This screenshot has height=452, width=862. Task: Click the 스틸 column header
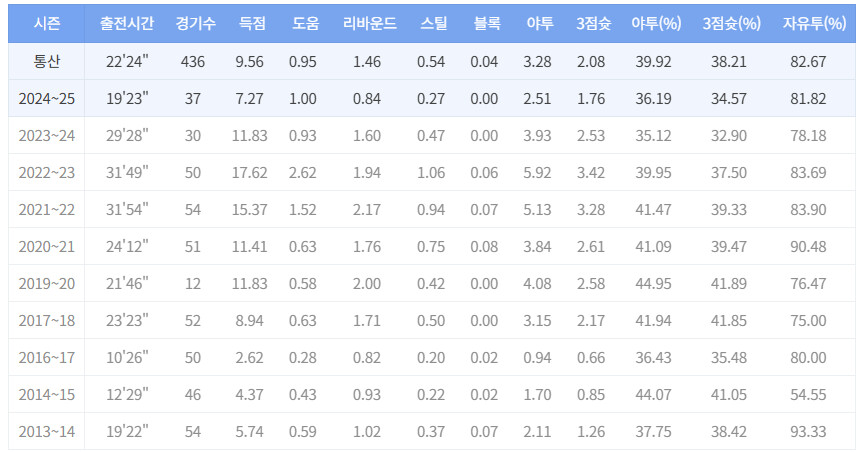click(431, 22)
